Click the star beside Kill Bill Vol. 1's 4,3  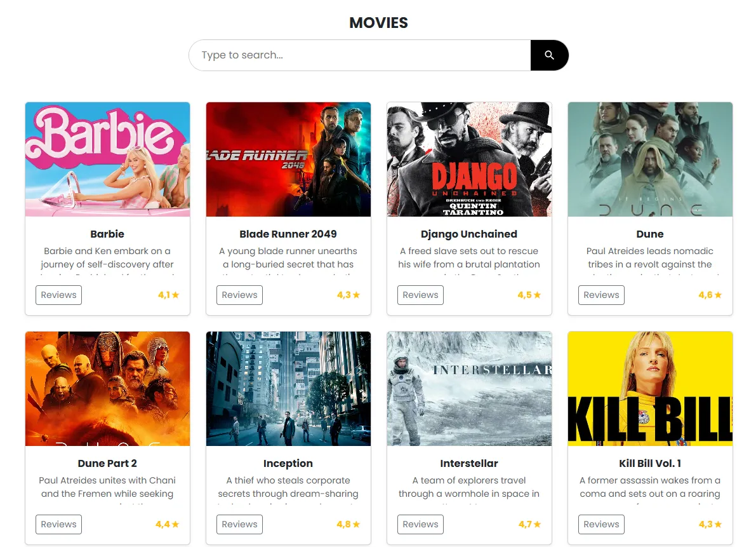pos(718,524)
